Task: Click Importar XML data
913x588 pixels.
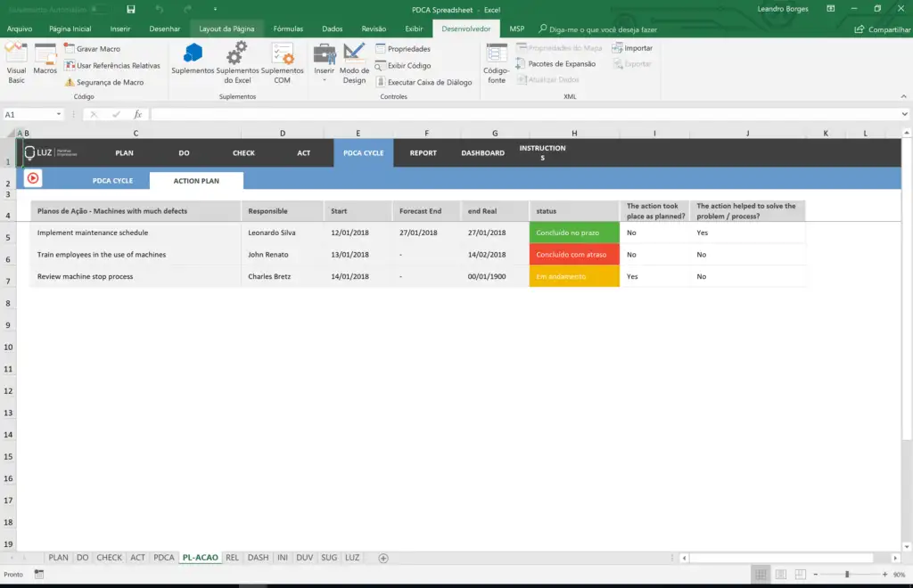Action: click(x=632, y=48)
